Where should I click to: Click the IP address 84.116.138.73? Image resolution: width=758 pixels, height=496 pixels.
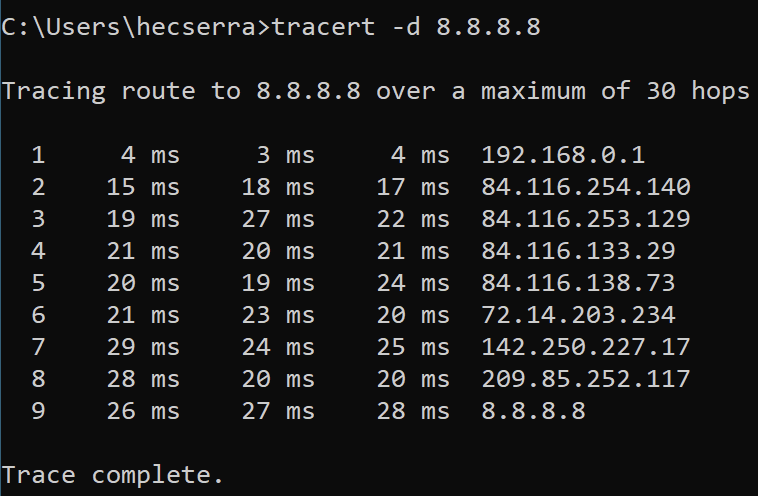[578, 283]
